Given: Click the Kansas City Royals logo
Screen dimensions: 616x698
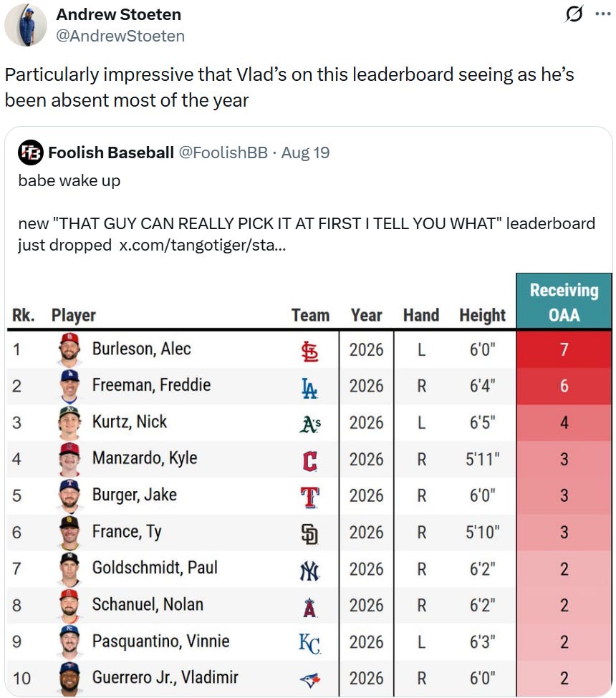Looking at the screenshot, I should click(309, 644).
